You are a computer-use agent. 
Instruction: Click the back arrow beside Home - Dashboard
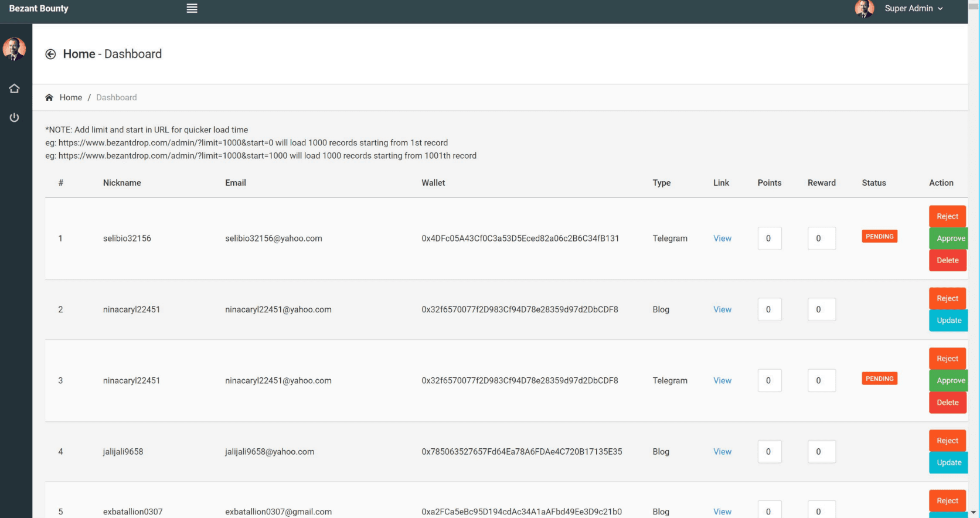click(x=50, y=54)
